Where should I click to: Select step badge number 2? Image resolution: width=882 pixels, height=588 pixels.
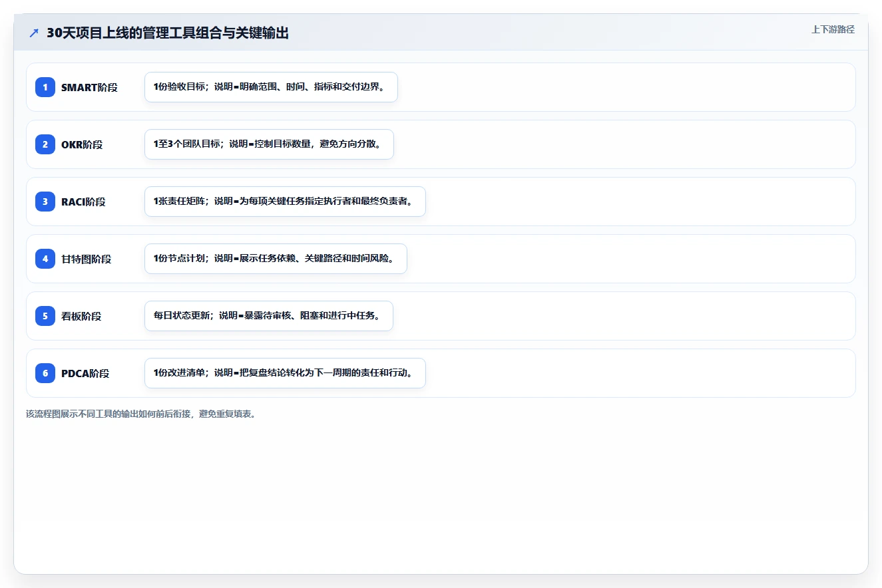pyautogui.click(x=45, y=144)
